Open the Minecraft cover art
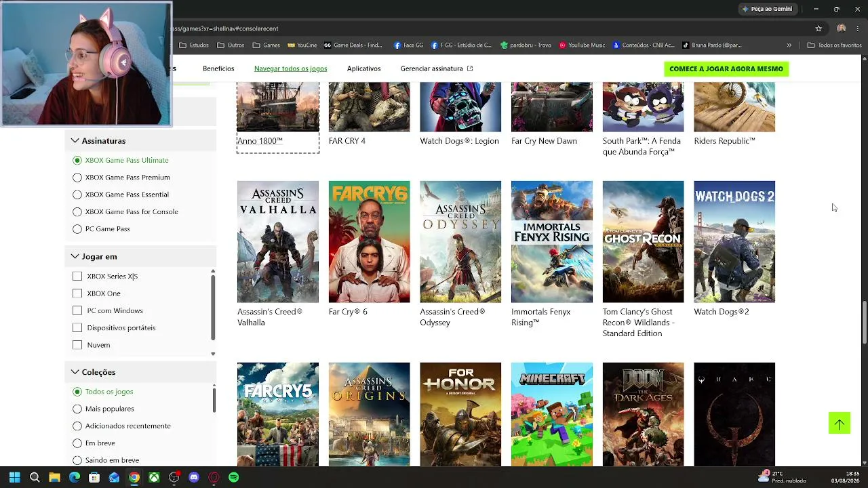The width and height of the screenshot is (868, 488). click(552, 414)
